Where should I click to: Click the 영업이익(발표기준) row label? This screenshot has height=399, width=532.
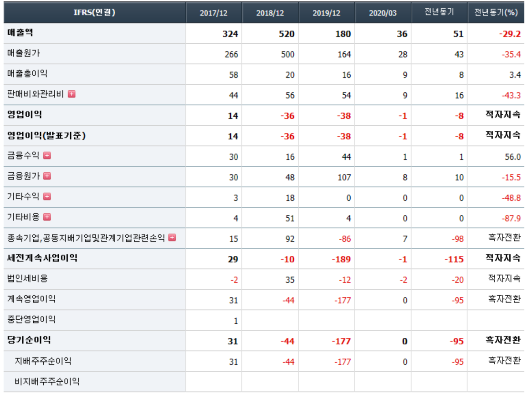pyautogui.click(x=46, y=135)
